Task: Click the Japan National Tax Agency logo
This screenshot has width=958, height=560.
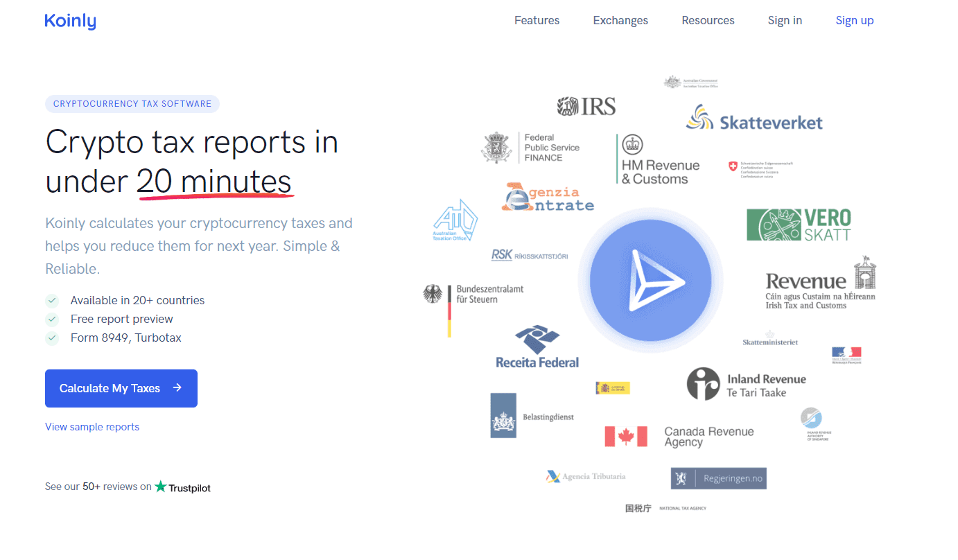Action: coord(665,508)
